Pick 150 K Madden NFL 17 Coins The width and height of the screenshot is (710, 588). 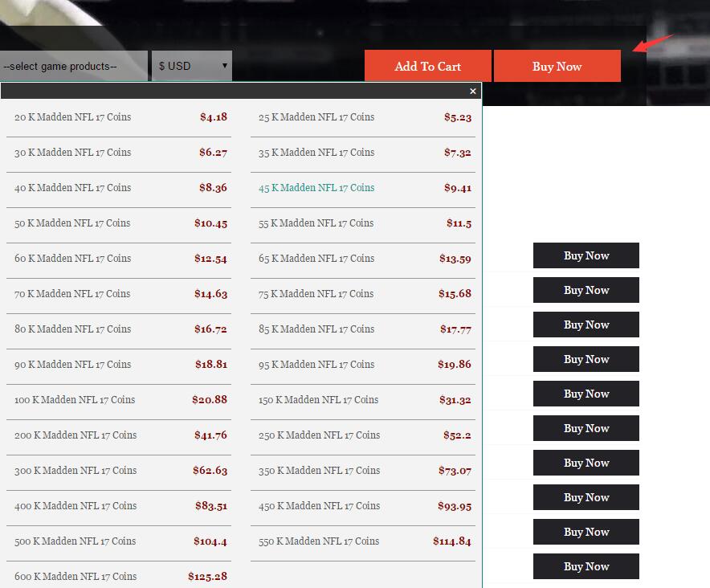[318, 399]
